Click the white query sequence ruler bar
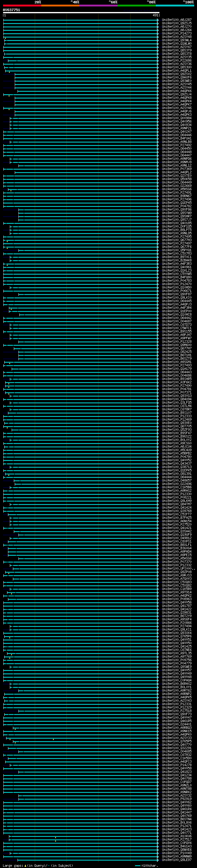The image size is (197, 868). 81,13
